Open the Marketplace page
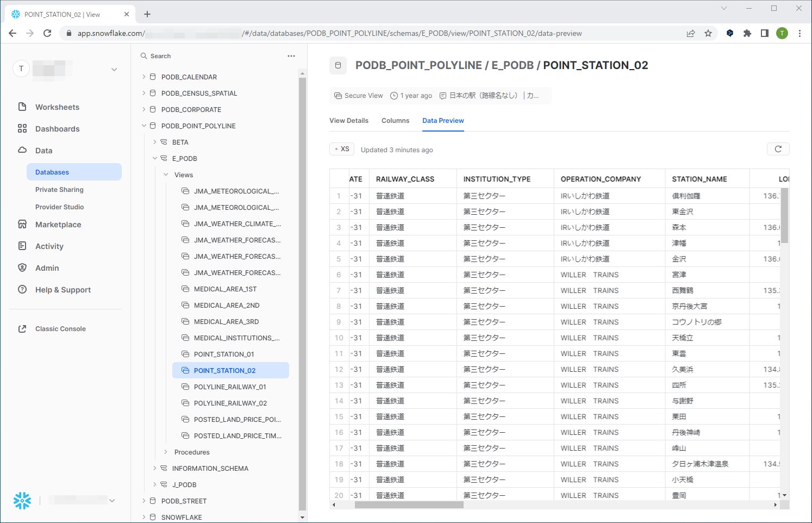 click(x=58, y=225)
